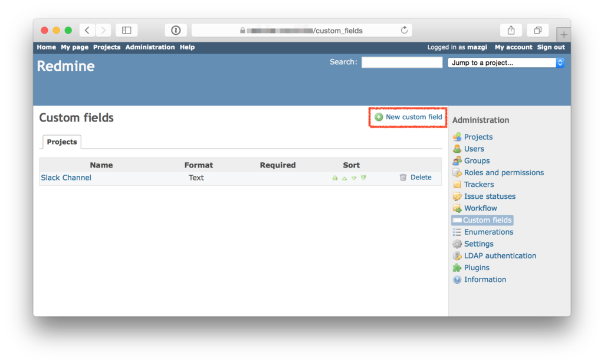Select highlighted Custom fields sidebar item
The image size is (604, 364).
(482, 220)
